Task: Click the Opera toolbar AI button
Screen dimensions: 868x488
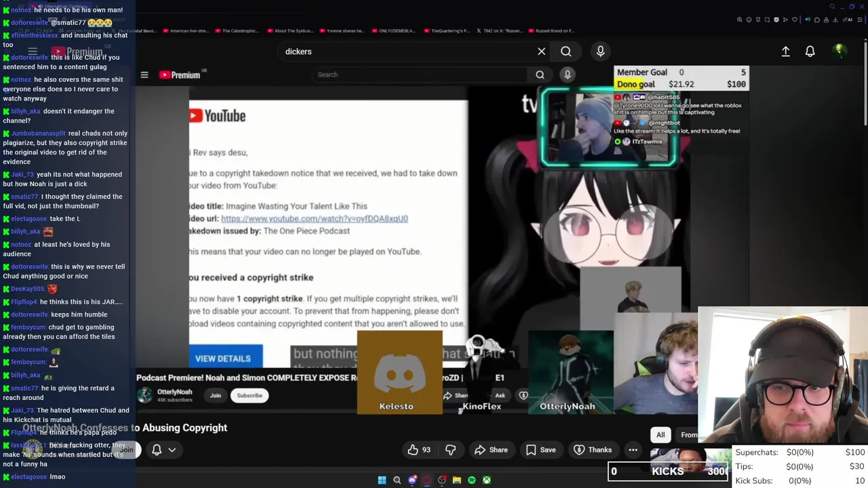Action: [848, 20]
